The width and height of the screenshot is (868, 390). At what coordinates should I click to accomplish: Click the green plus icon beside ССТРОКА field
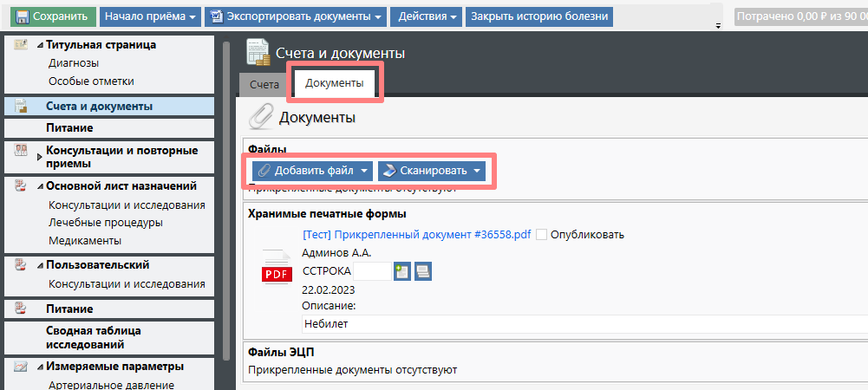click(401, 271)
